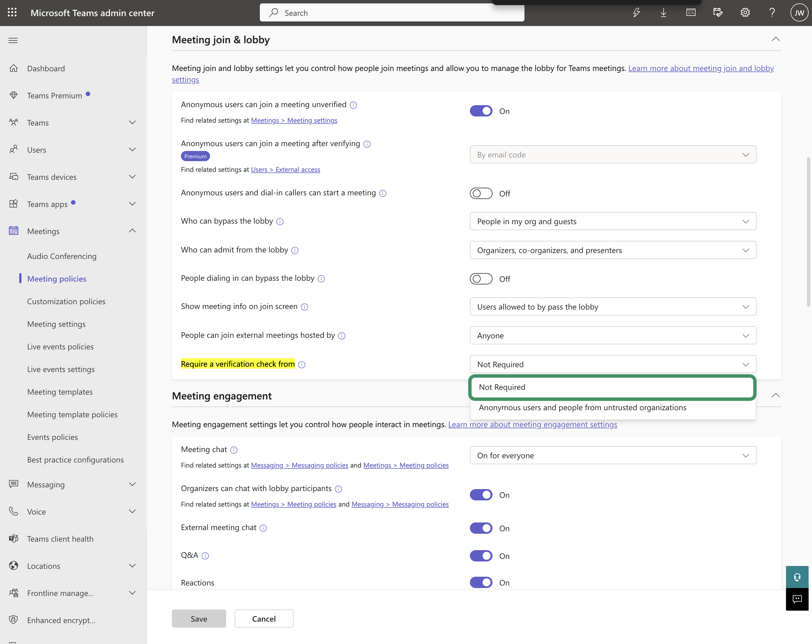
Task: Click the lightning bolt icon in header
Action: (636, 13)
